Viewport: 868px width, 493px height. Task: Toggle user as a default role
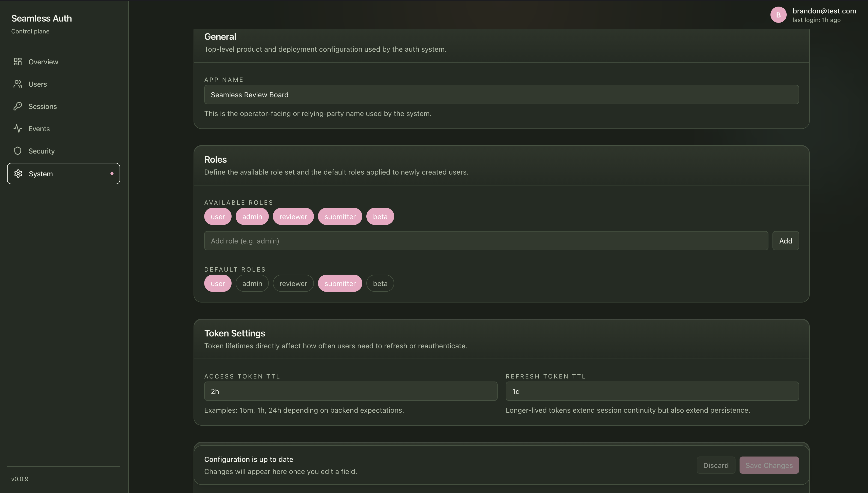[218, 283]
